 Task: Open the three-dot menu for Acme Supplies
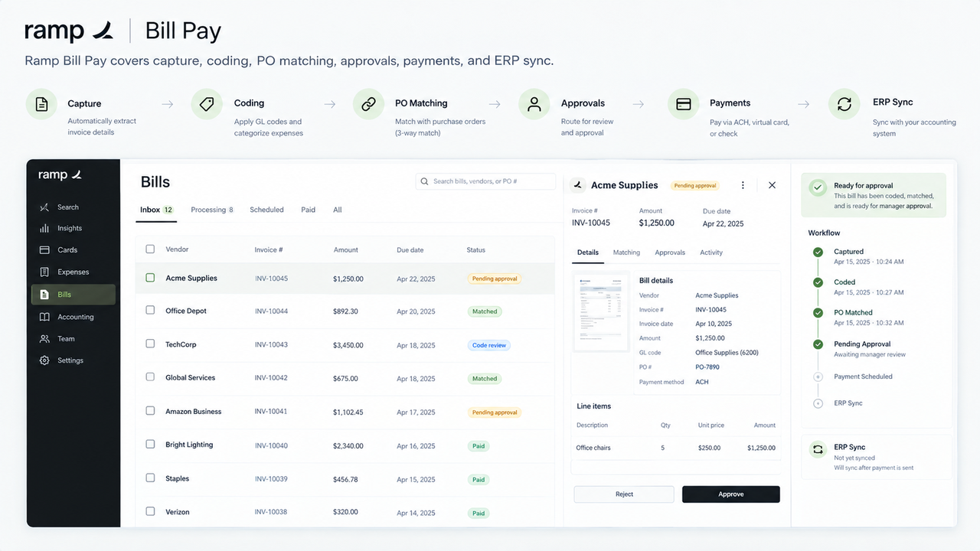tap(743, 185)
